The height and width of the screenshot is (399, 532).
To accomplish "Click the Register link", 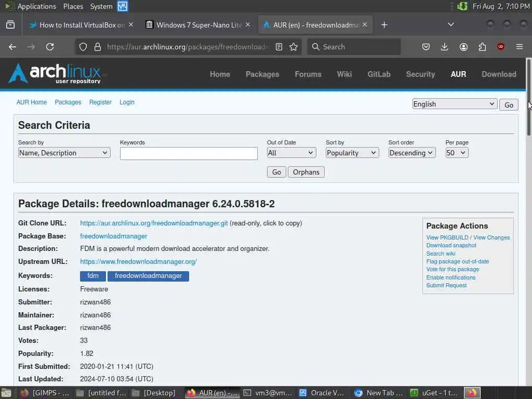I will 100,102.
